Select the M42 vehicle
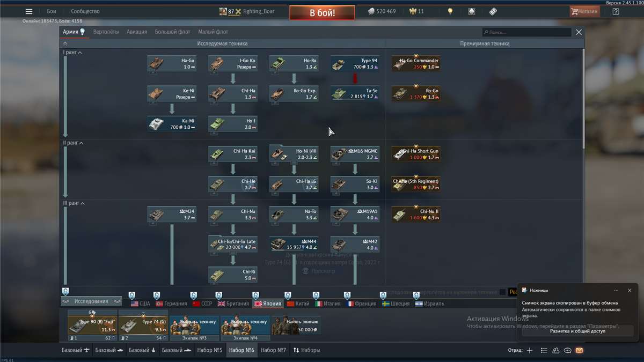644x362 pixels. (x=355, y=245)
